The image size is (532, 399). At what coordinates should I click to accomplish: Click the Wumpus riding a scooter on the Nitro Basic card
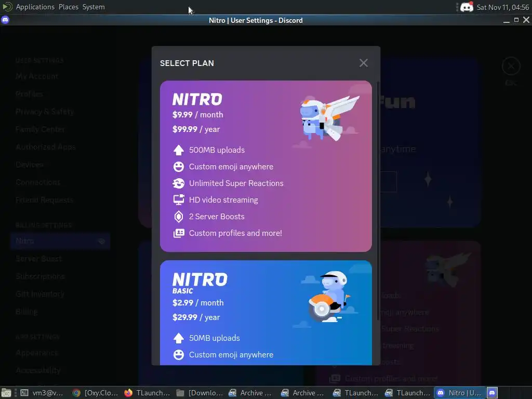tap(328, 297)
